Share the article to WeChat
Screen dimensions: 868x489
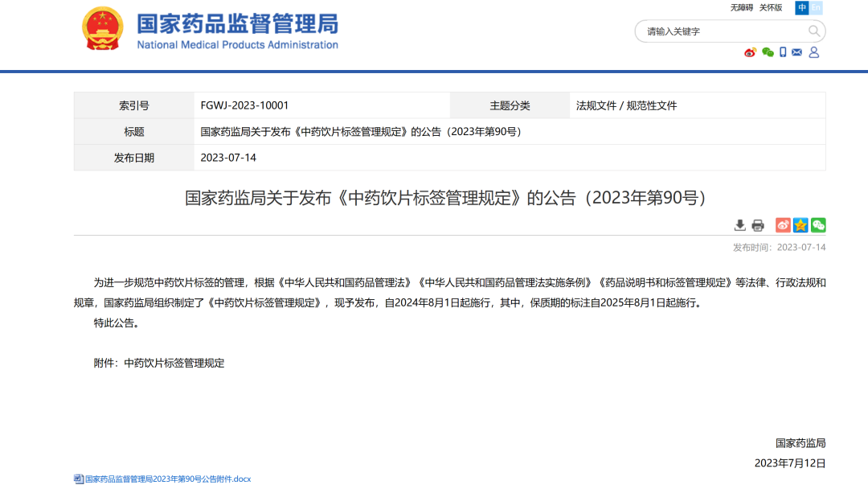point(818,225)
